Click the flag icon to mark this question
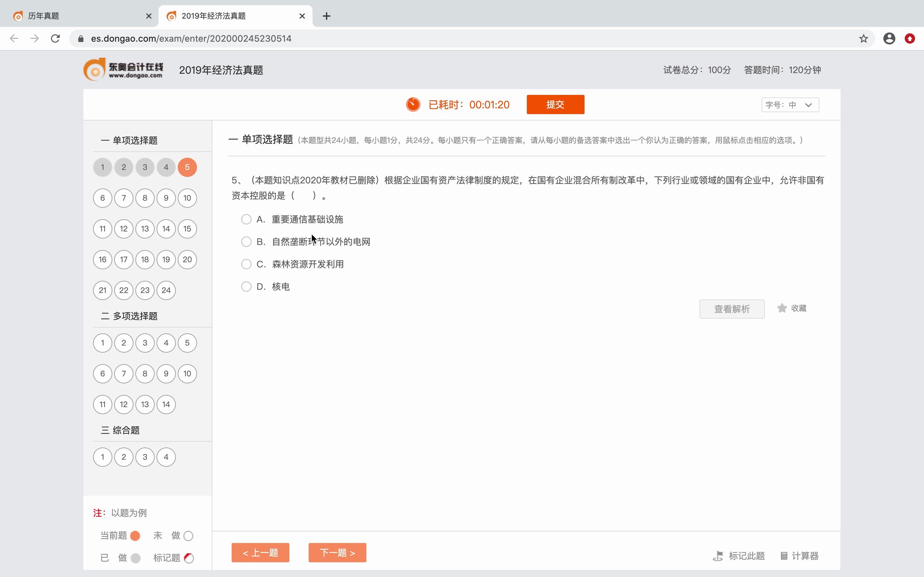Viewport: 924px width, 577px height. (719, 556)
